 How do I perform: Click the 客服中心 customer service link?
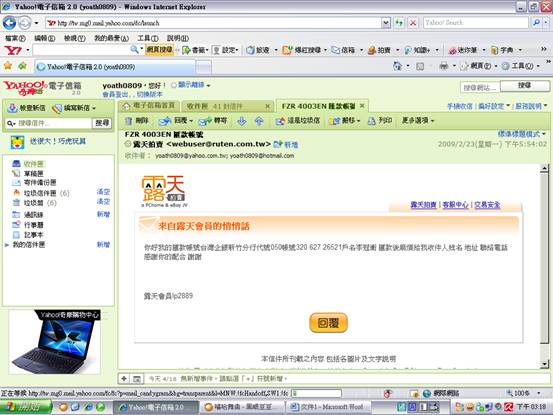(455, 205)
